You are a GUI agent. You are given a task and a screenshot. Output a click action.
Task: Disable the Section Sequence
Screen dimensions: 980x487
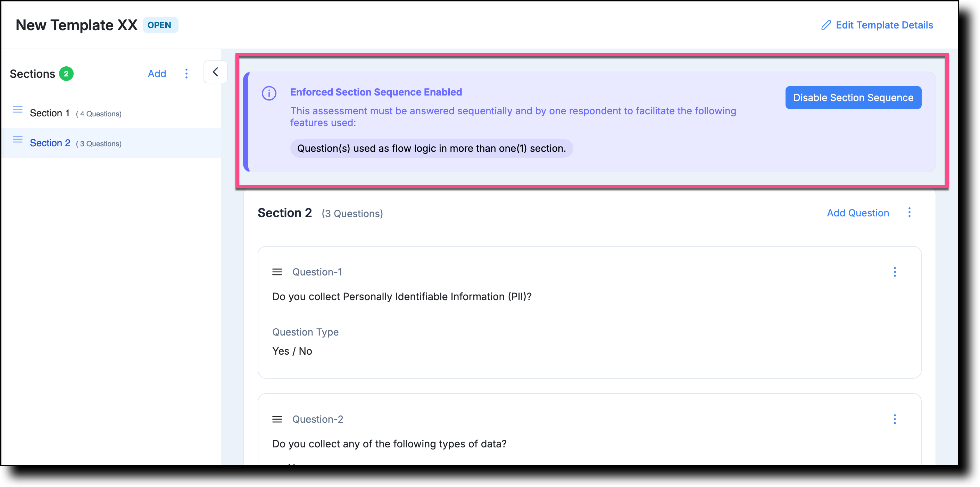click(x=853, y=98)
